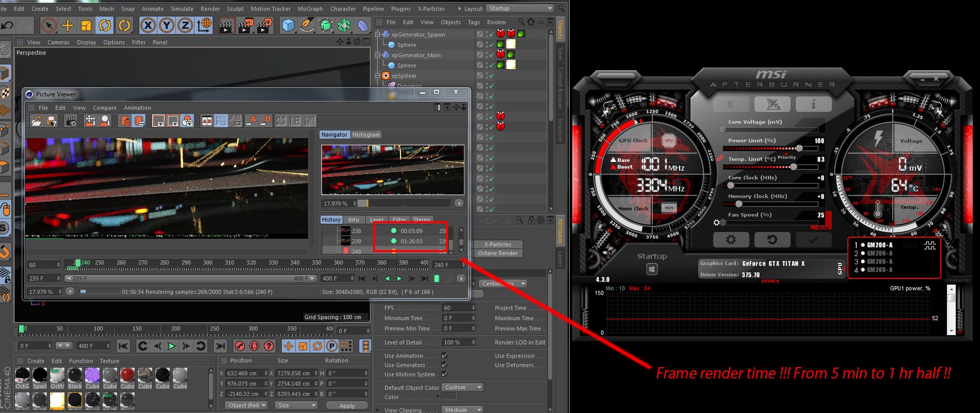Click the Cube primitive icon
The height and width of the screenshot is (413, 980).
pyautogui.click(x=288, y=25)
